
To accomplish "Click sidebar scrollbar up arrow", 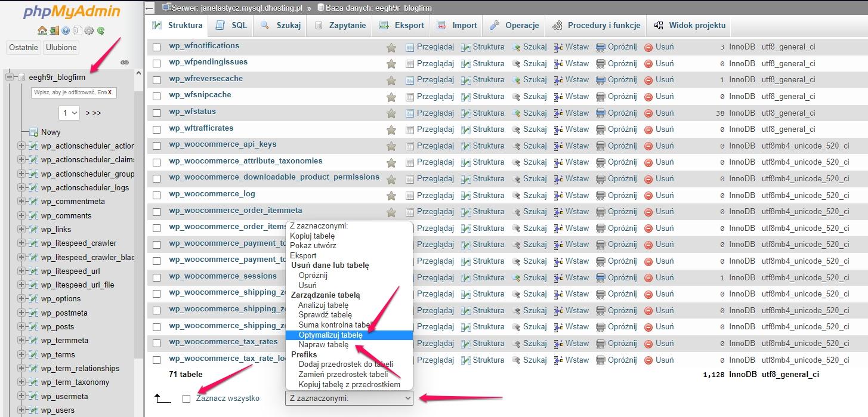I will pyautogui.click(x=139, y=73).
